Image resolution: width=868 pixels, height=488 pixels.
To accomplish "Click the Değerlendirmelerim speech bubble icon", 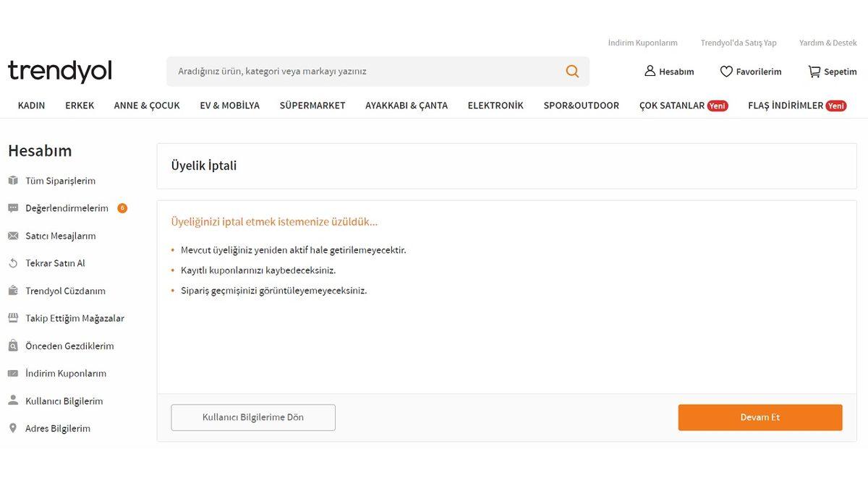I will (x=12, y=207).
